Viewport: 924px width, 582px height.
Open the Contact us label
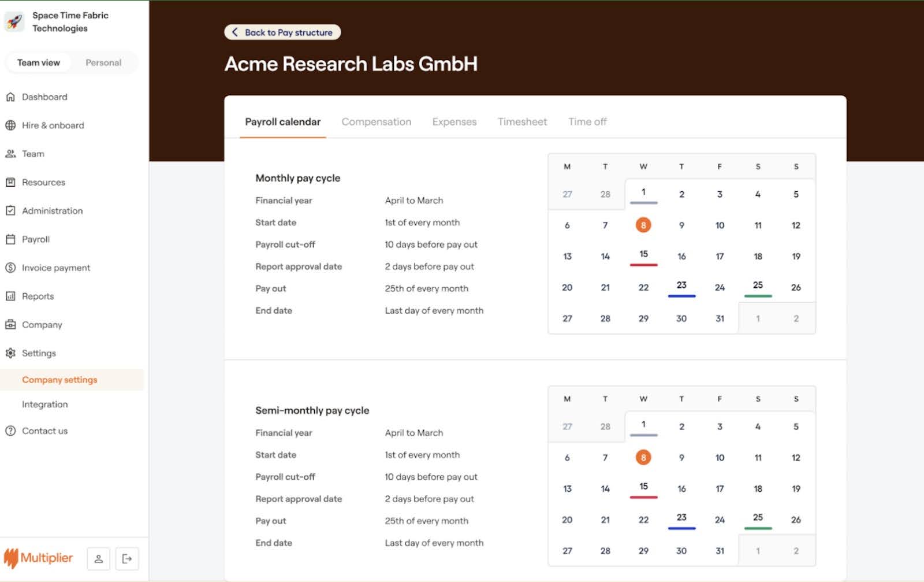point(45,431)
